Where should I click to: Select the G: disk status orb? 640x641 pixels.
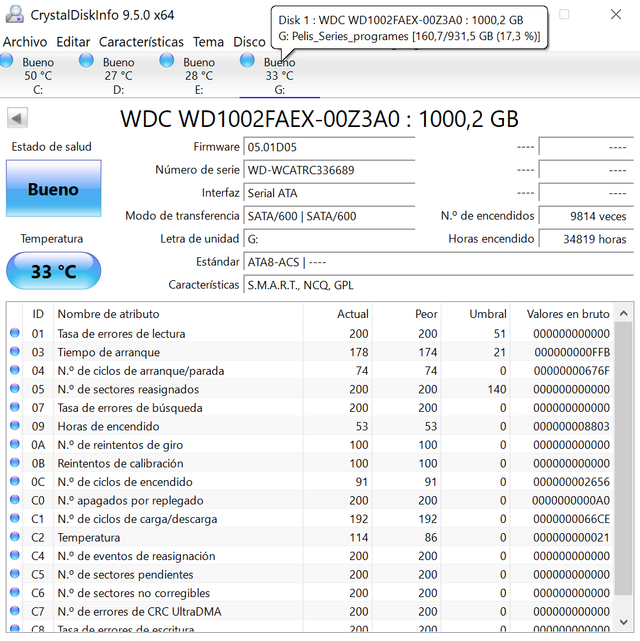(x=247, y=61)
